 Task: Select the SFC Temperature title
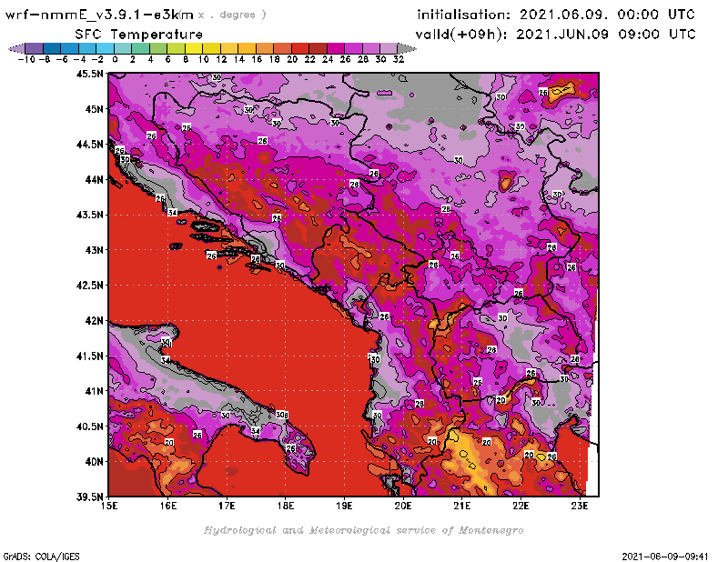click(x=139, y=35)
